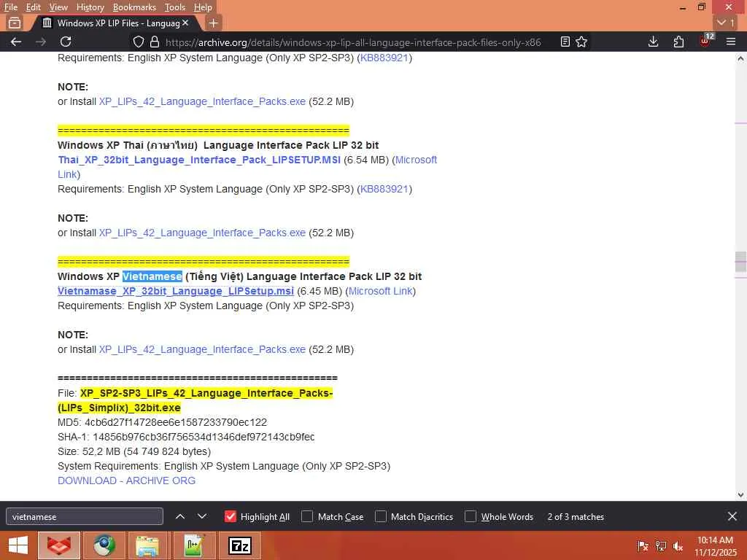Click DOWNLOAD - ARCHIVE ORG link
The height and width of the screenshot is (560, 747).
click(126, 481)
